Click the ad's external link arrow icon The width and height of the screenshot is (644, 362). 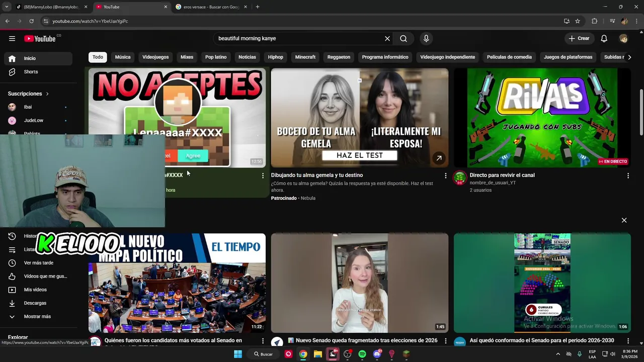click(x=439, y=158)
